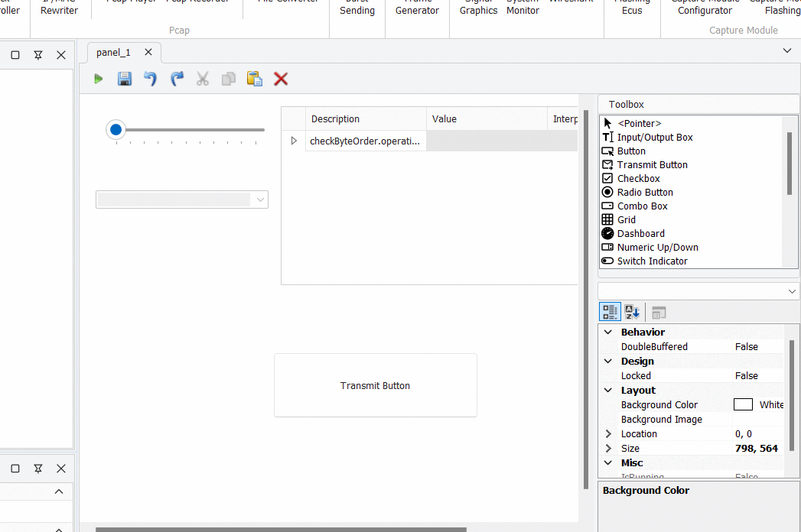
Task: Expand the Location property
Action: tap(608, 434)
